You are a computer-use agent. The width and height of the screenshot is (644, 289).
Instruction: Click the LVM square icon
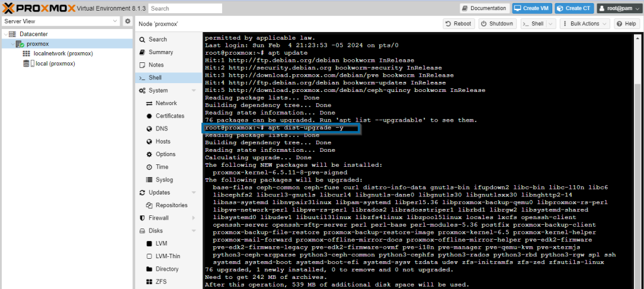[x=149, y=244]
